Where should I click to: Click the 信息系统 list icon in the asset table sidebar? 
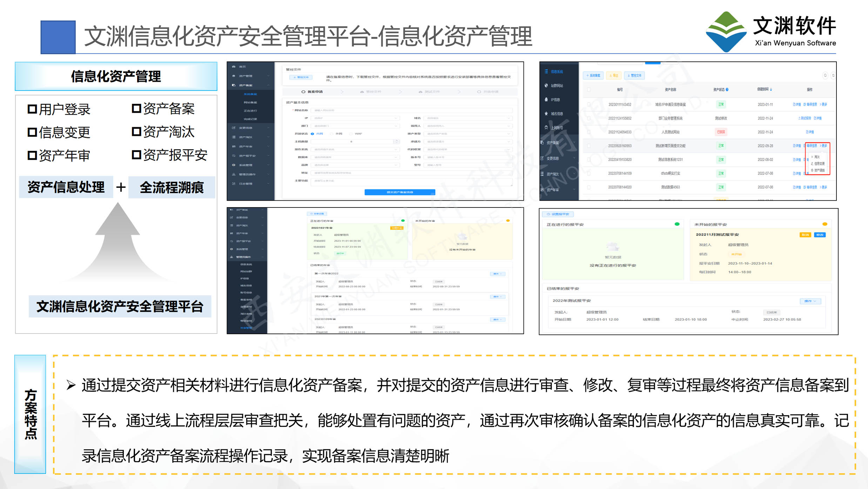[546, 72]
